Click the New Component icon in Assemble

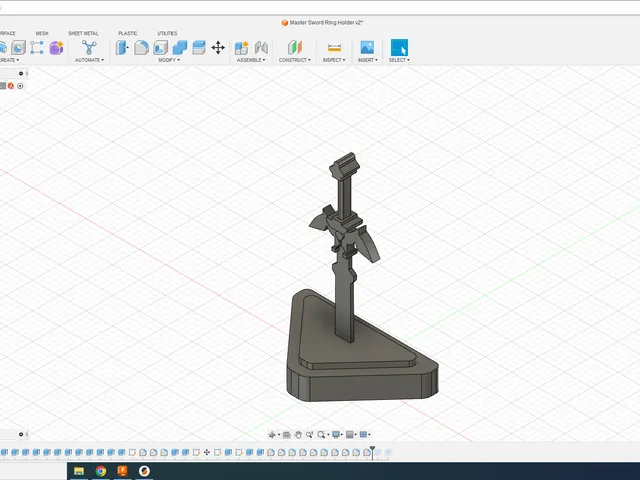(x=241, y=48)
